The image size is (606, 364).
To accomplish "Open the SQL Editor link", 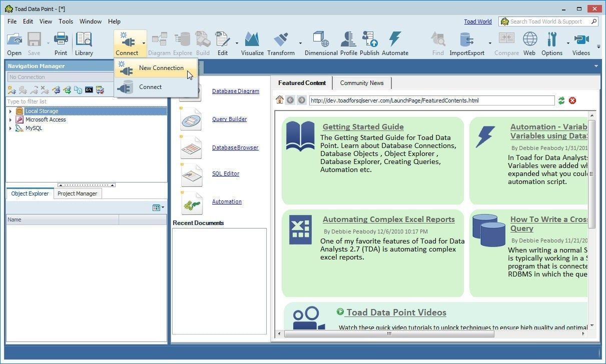I will point(226,173).
